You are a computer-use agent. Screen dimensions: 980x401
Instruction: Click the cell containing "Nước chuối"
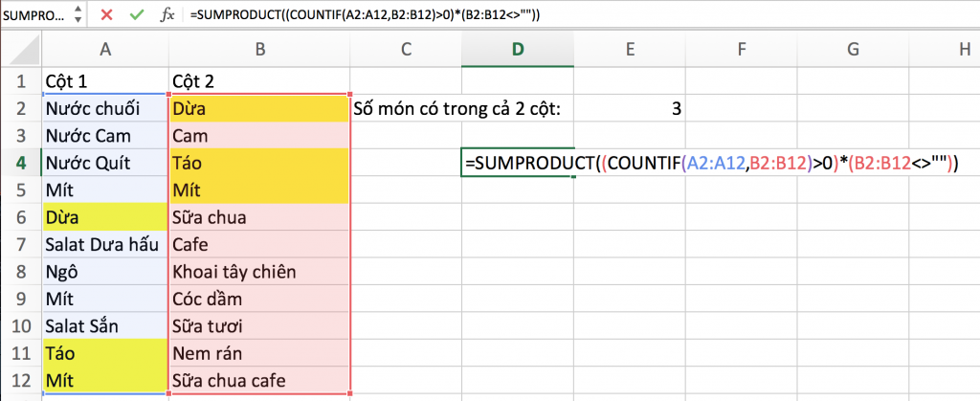click(103, 108)
